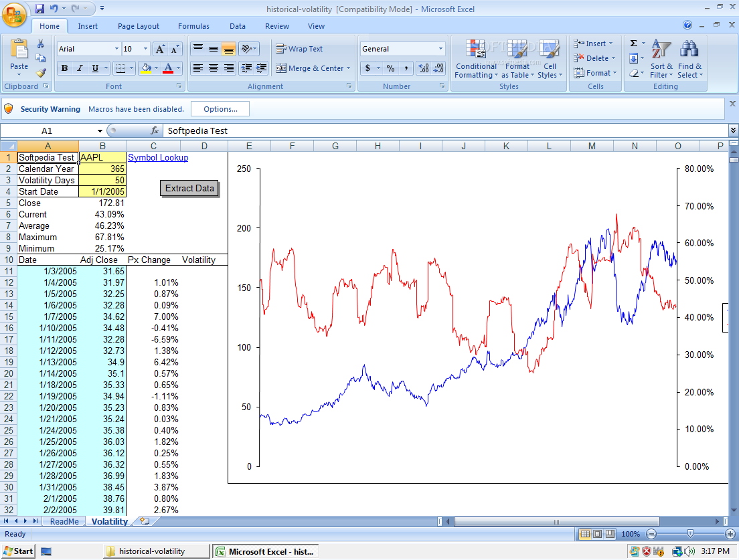This screenshot has height=560, width=739.
Task: Switch to Page Break Preview in status bar
Action: click(610, 534)
